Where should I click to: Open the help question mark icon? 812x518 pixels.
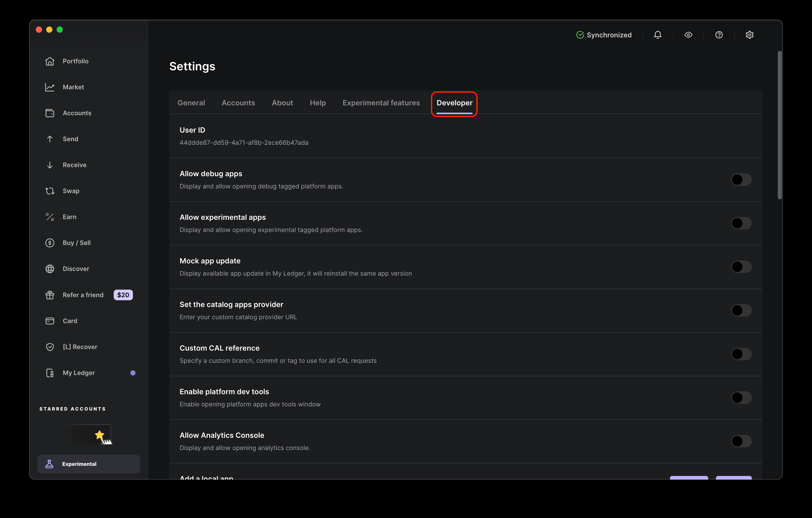pos(719,35)
